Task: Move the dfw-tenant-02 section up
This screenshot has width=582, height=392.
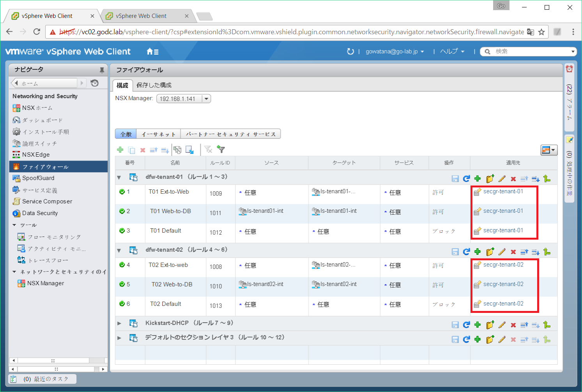Action: click(524, 252)
